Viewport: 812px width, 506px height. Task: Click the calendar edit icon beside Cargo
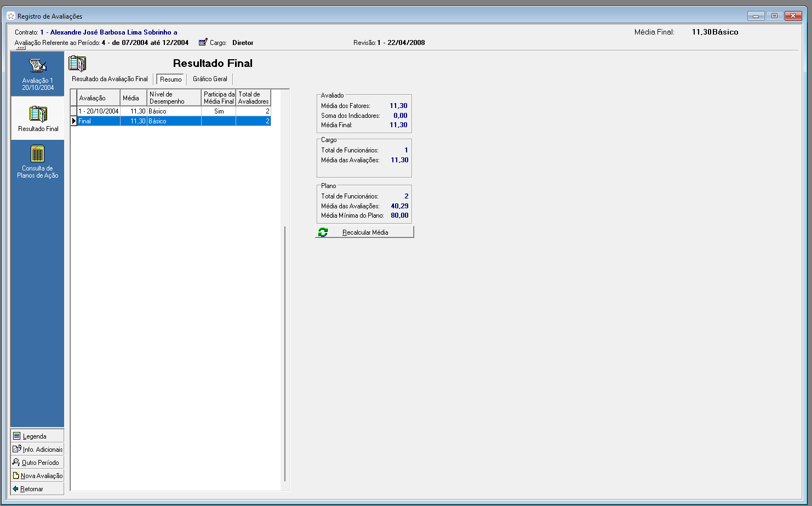(203, 42)
